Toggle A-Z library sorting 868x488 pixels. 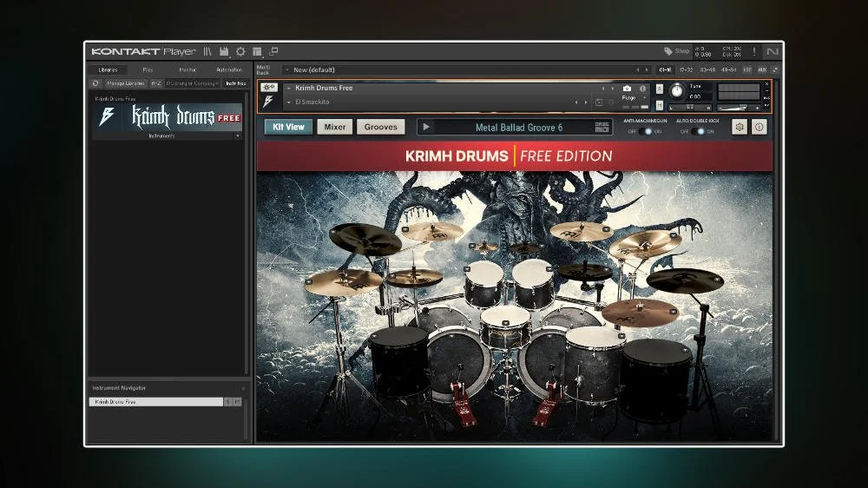(156, 83)
